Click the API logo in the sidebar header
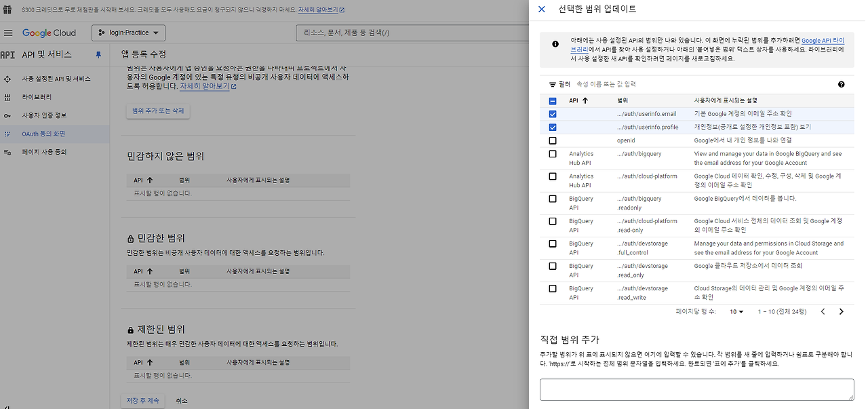Screen dimensions: 868x409 click(7, 55)
